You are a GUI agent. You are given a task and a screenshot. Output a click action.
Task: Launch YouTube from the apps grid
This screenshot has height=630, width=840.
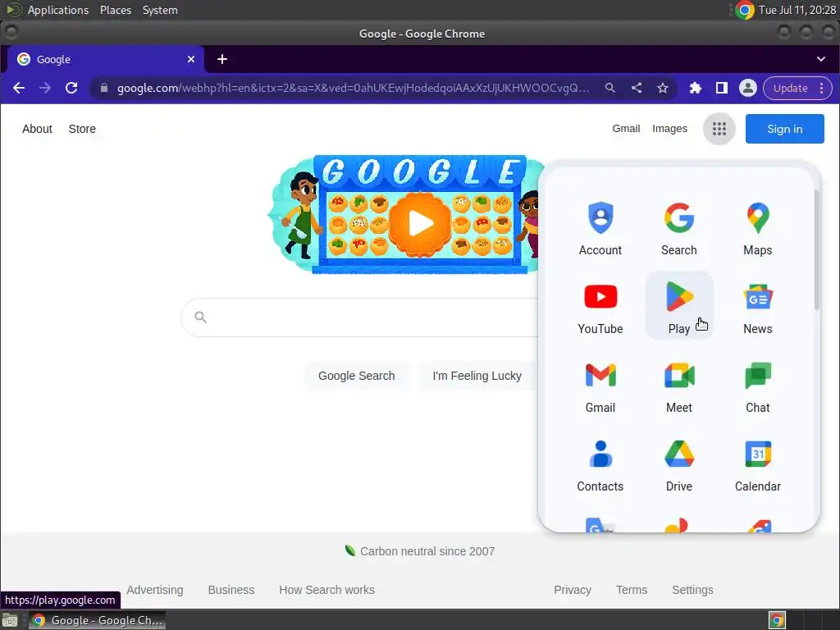[x=600, y=307]
